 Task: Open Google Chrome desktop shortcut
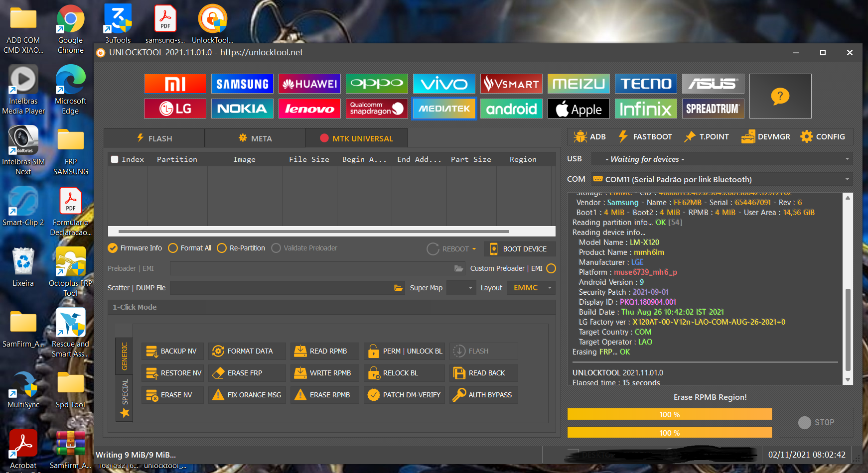(70, 30)
